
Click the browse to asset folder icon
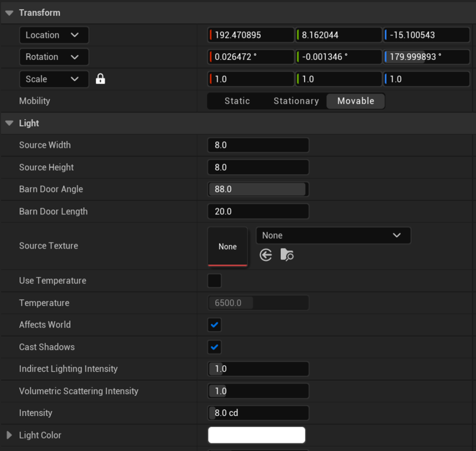point(287,255)
